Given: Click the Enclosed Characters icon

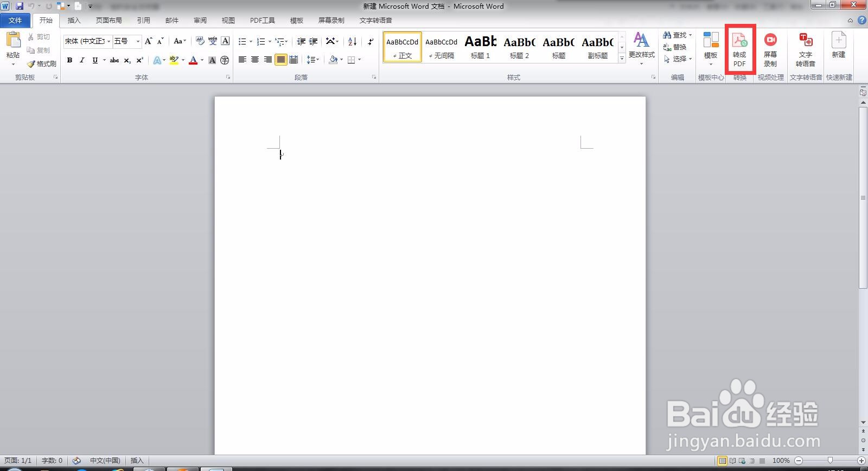Looking at the screenshot, I should click(225, 60).
